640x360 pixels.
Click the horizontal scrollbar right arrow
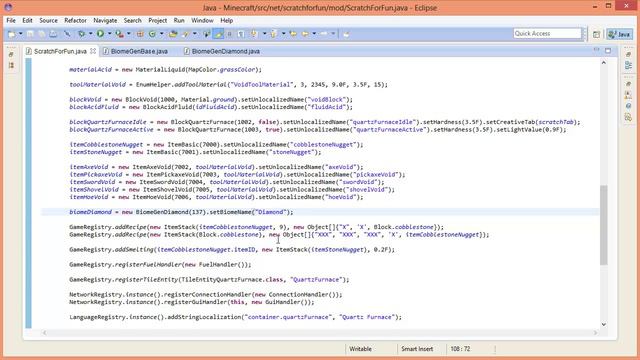(x=595, y=333)
